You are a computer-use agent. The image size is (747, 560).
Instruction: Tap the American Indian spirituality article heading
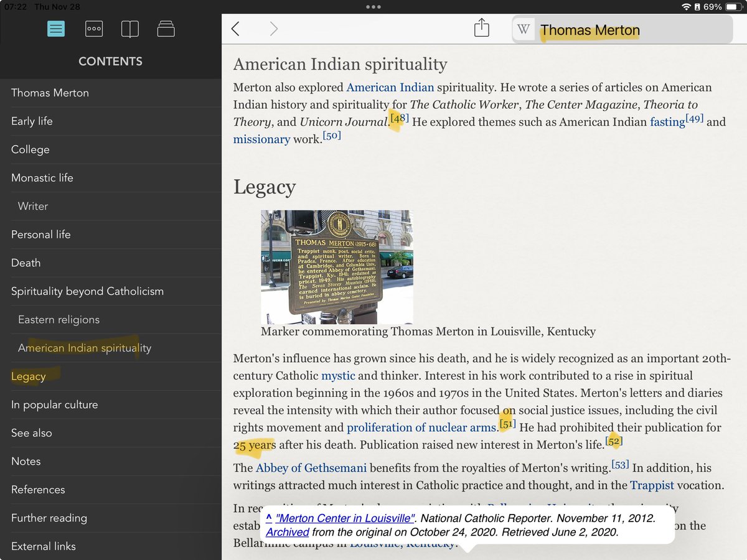pos(340,64)
